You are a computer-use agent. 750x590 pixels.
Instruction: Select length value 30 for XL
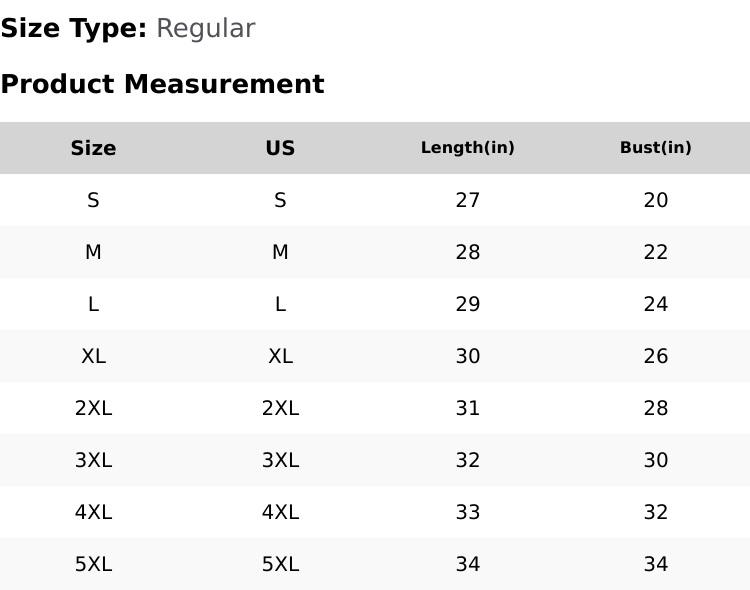(467, 356)
